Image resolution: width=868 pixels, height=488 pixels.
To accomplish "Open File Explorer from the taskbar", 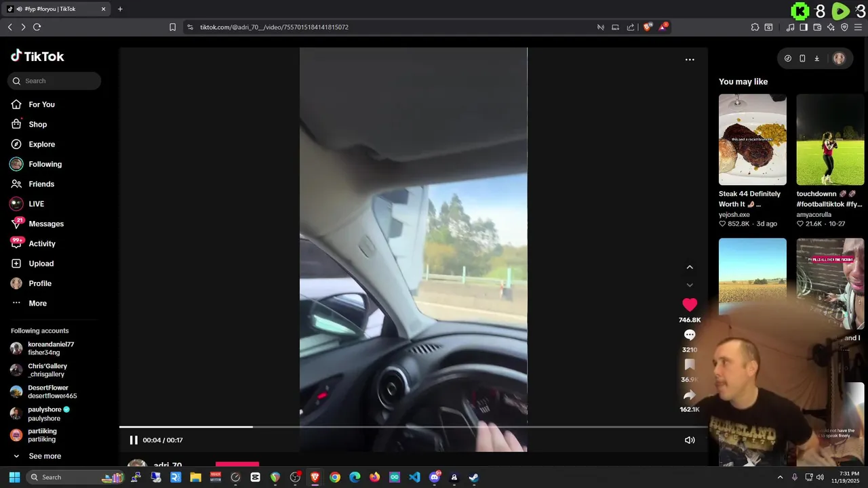I will pyautogui.click(x=195, y=477).
